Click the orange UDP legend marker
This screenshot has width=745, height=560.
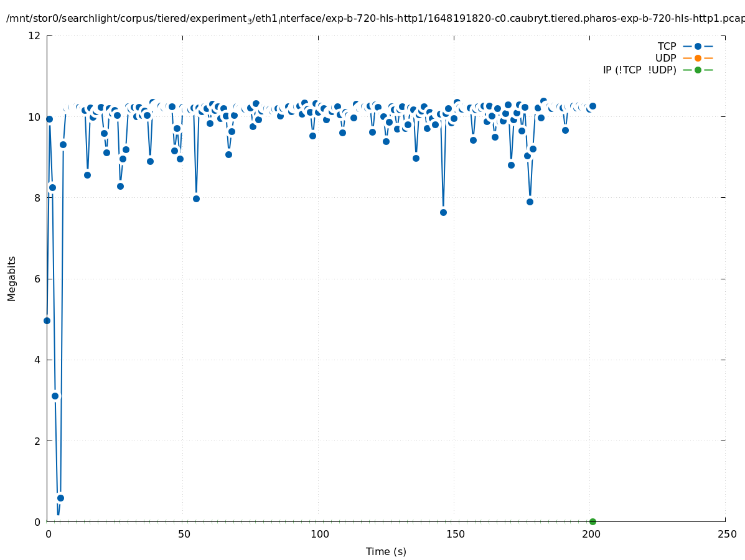pyautogui.click(x=698, y=58)
